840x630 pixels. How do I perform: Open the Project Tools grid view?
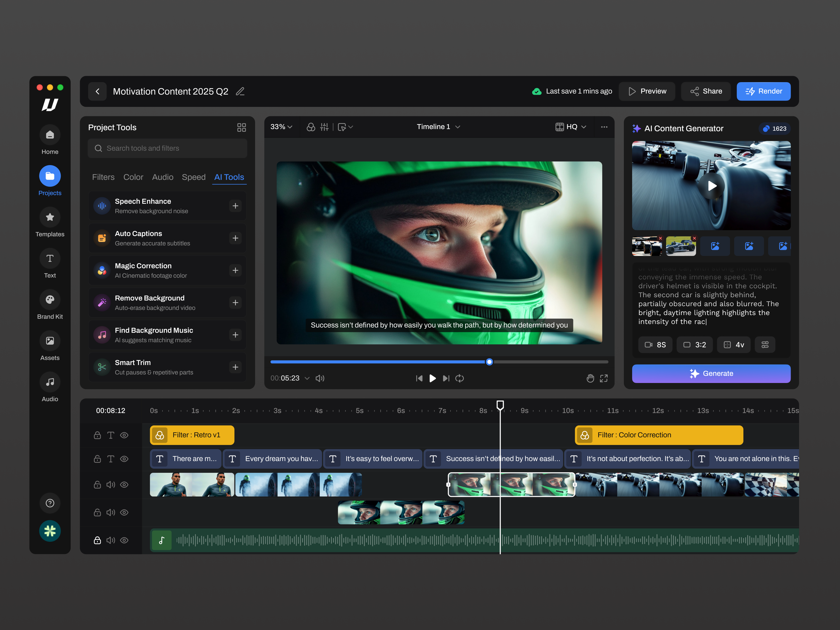(x=242, y=127)
